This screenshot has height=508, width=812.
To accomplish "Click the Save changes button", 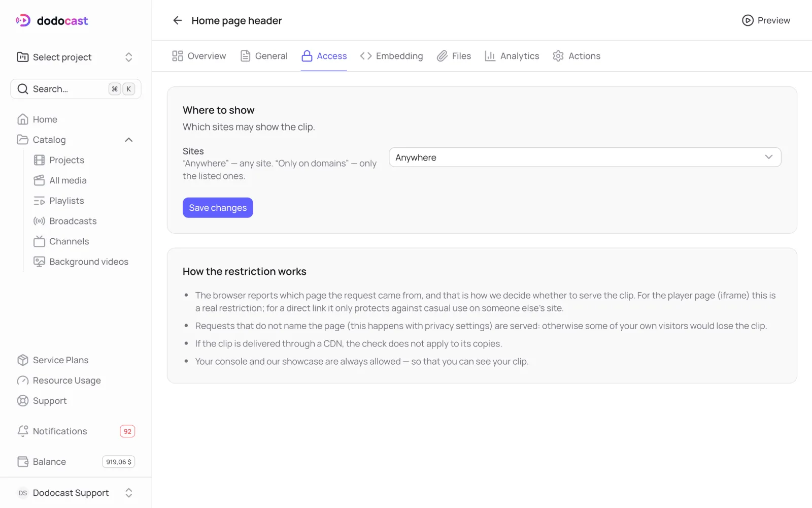I will point(218,208).
